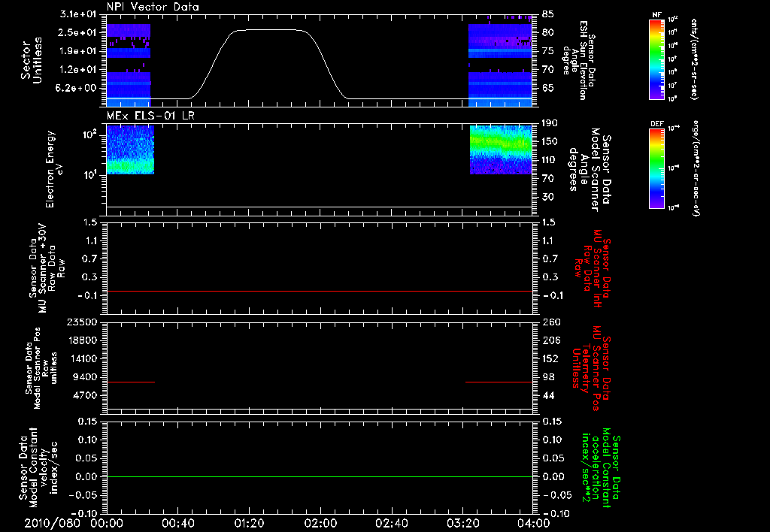This screenshot has width=770, height=532.
Task: Click the left red scanner position segment
Action: pyautogui.click(x=131, y=382)
